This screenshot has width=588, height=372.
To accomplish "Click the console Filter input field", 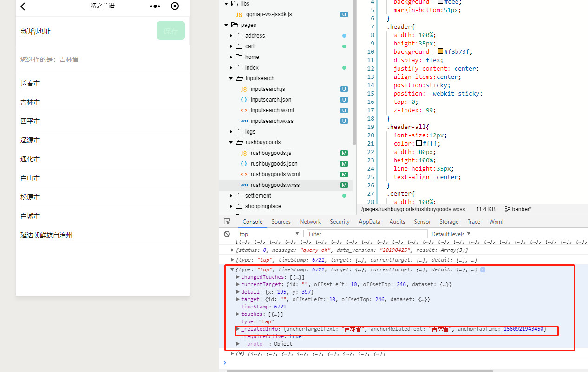I will 367,234.
